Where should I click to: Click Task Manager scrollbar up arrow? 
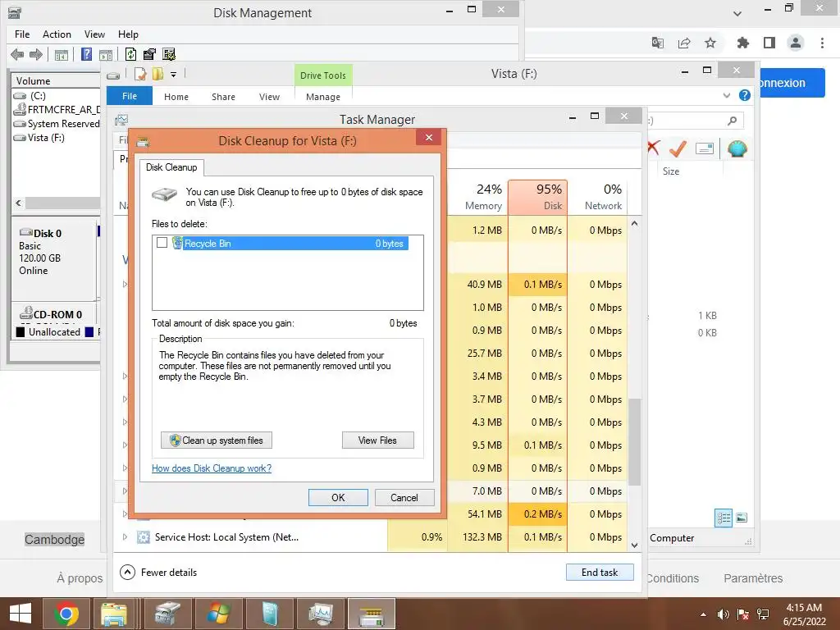coord(635,223)
